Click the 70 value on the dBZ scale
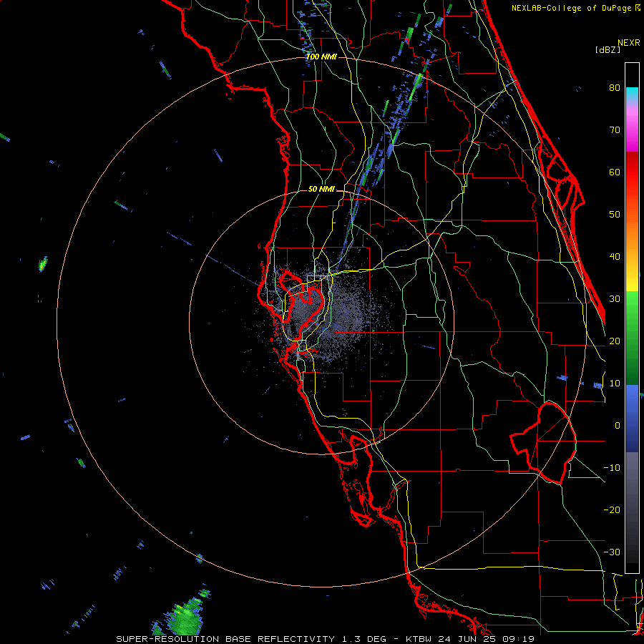Image resolution: width=644 pixels, height=644 pixels. (615, 130)
